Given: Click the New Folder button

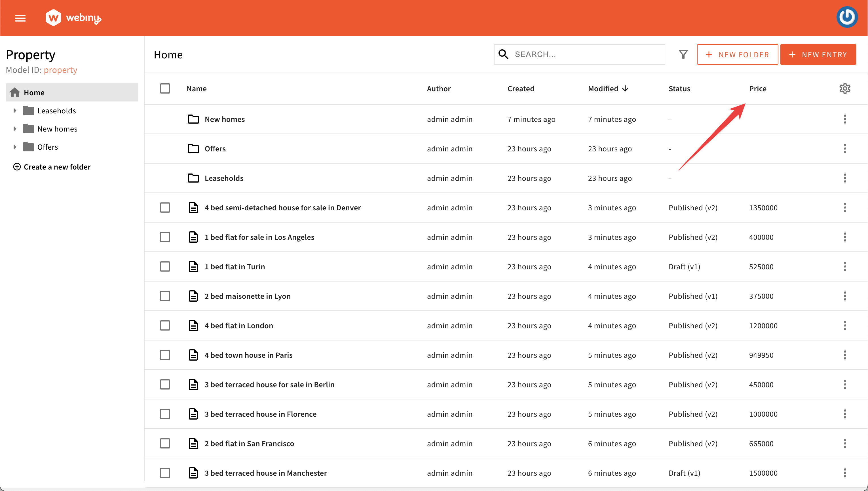Looking at the screenshot, I should point(738,54).
